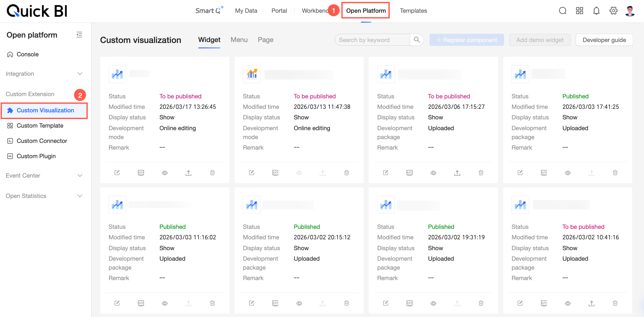Open the apps grid icon in the header
Viewport: 644px width, 317px height.
[x=579, y=11]
